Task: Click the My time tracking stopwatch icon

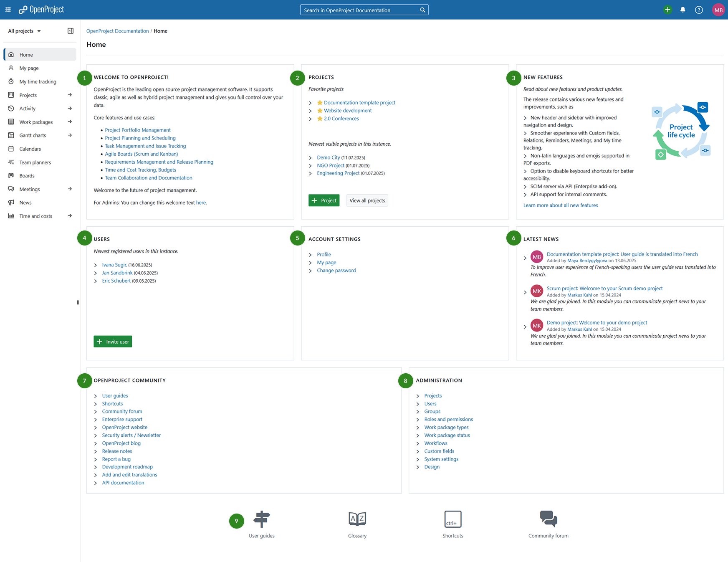Action: 11,81
